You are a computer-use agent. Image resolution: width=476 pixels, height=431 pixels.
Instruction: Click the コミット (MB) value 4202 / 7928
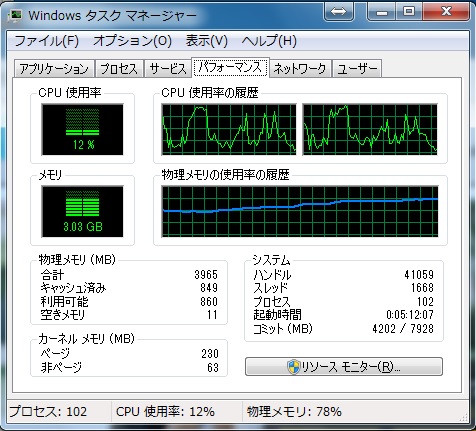pyautogui.click(x=403, y=329)
